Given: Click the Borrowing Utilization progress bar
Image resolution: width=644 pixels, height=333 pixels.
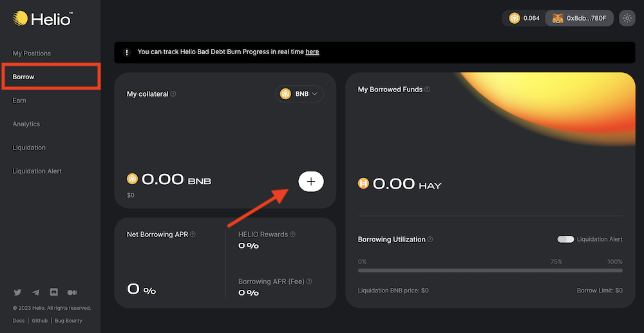Looking at the screenshot, I should 490,271.
